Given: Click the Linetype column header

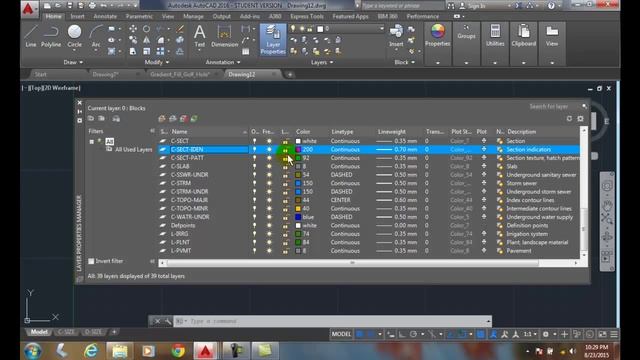Looking at the screenshot, I should (x=342, y=131).
